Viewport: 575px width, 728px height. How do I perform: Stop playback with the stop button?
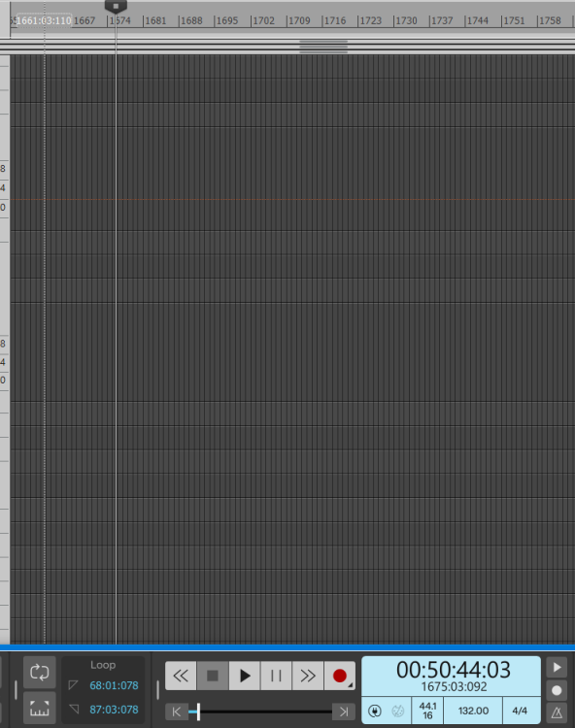tap(213, 676)
